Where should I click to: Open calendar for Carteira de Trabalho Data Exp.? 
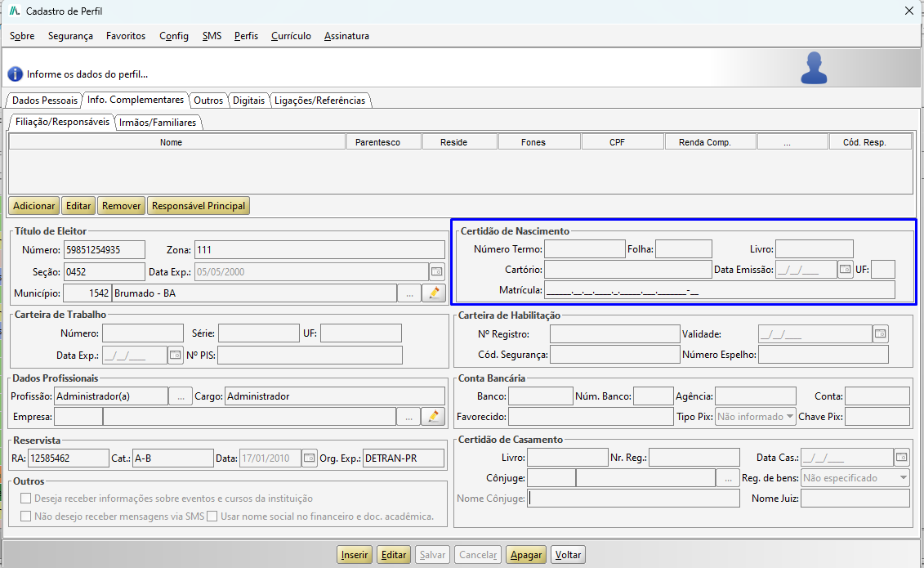[175, 355]
